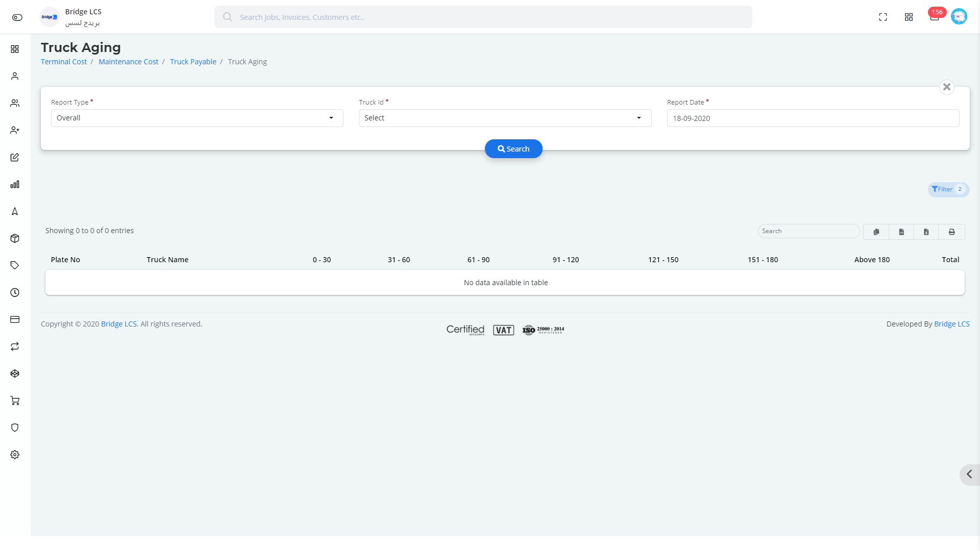Screen dimensions: 980x551
Task: Click the sidebar menu collapse icon
Action: (x=970, y=473)
